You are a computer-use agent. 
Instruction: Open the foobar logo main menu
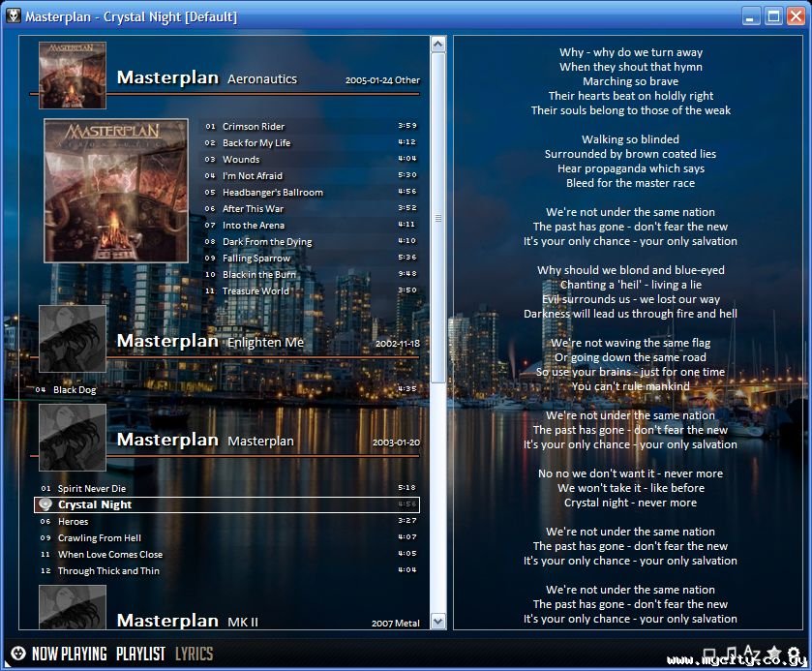click(18, 654)
